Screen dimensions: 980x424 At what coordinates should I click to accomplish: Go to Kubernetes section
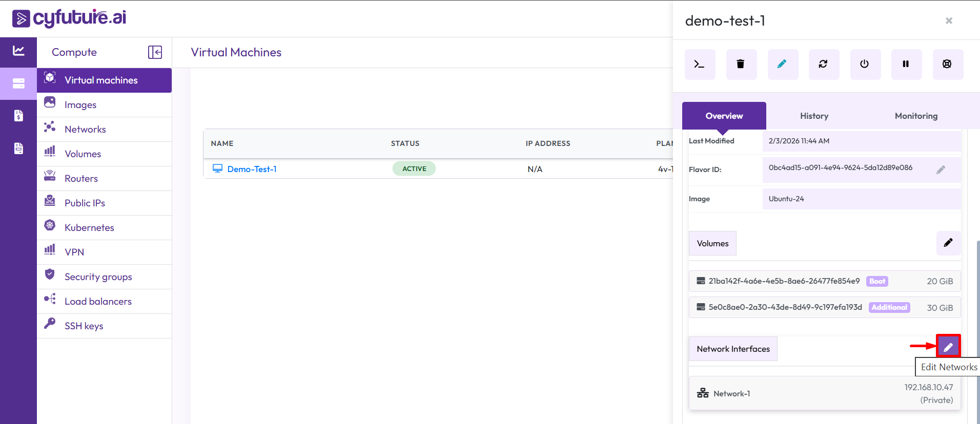89,228
